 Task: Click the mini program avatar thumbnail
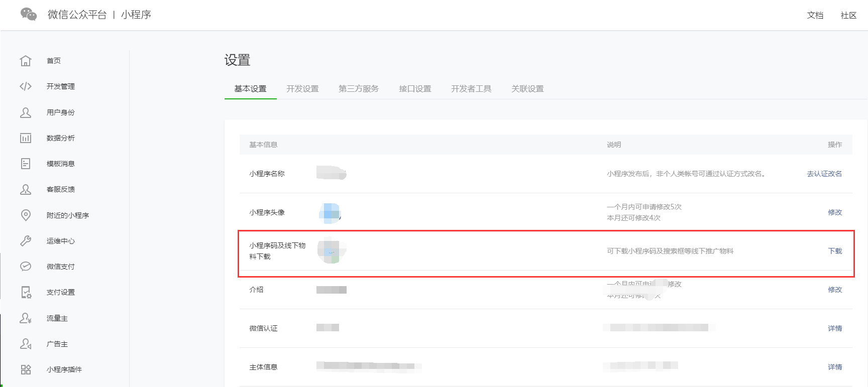pos(331,213)
